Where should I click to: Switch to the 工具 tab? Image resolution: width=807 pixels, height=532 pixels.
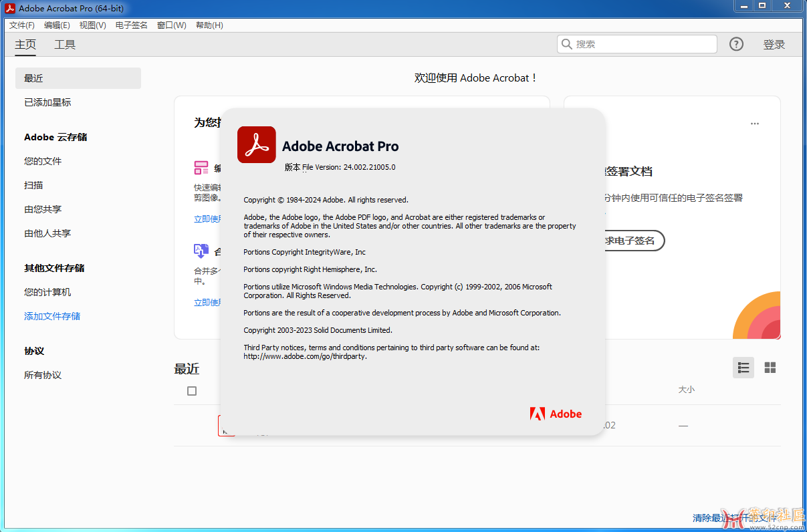pos(65,45)
